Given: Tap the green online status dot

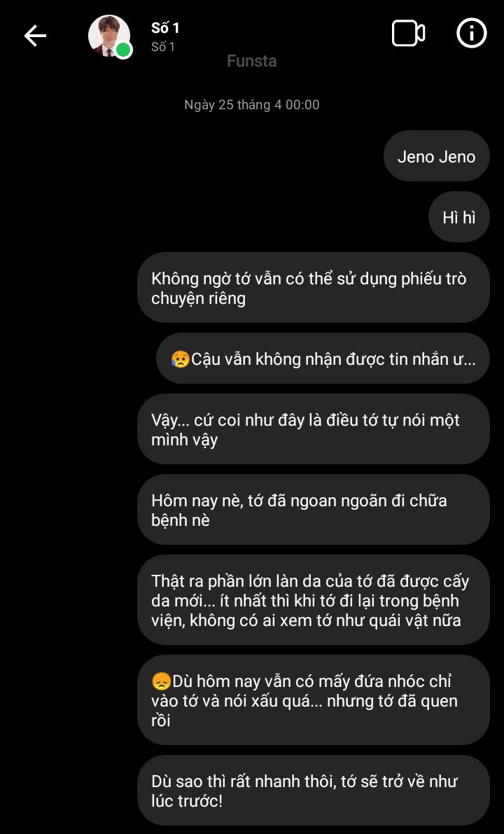Looking at the screenshot, I should pyautogui.click(x=124, y=50).
